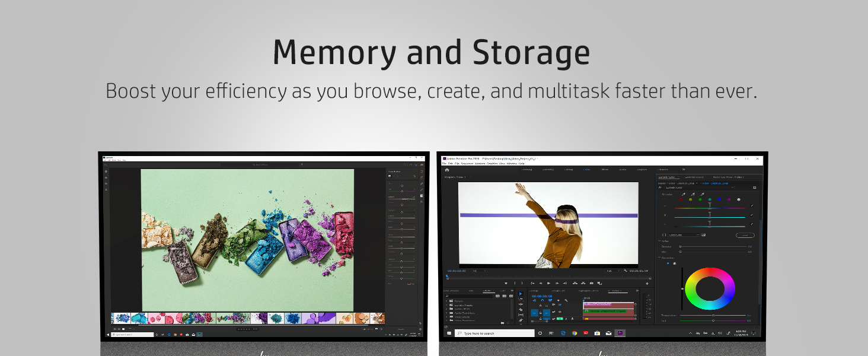Toggle track output eye on V1

(560, 312)
